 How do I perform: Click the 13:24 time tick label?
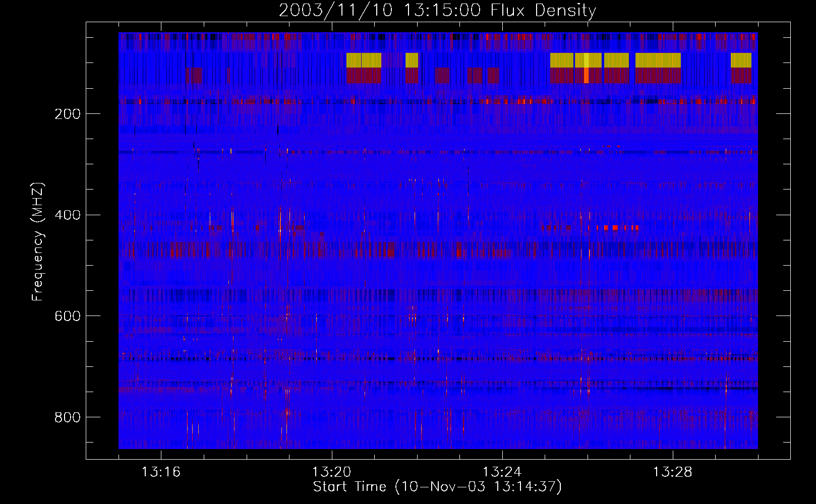click(x=502, y=472)
